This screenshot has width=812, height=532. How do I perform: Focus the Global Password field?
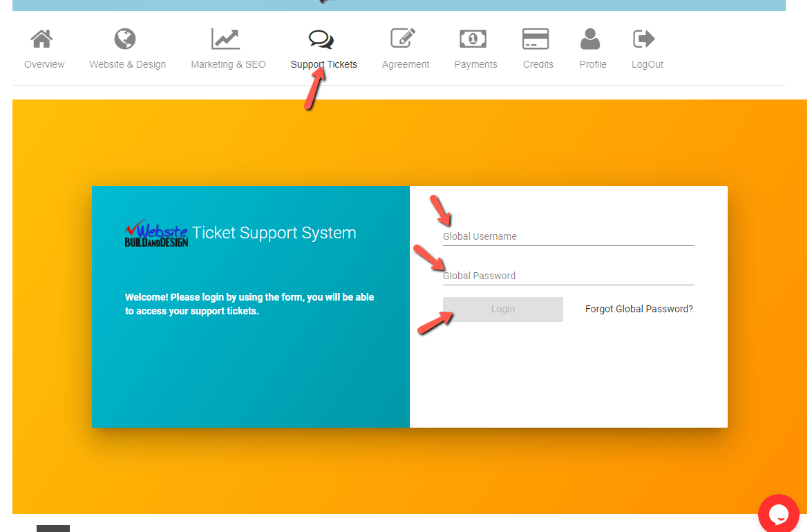click(568, 276)
